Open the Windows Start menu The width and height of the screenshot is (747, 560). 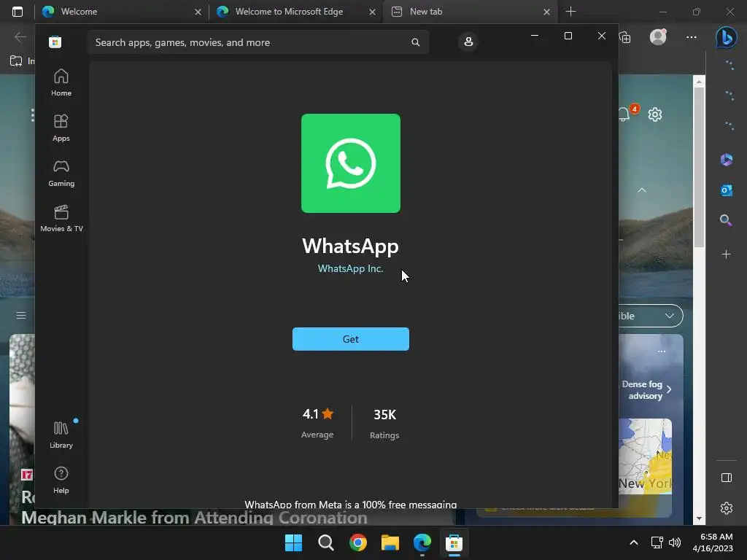point(293,542)
